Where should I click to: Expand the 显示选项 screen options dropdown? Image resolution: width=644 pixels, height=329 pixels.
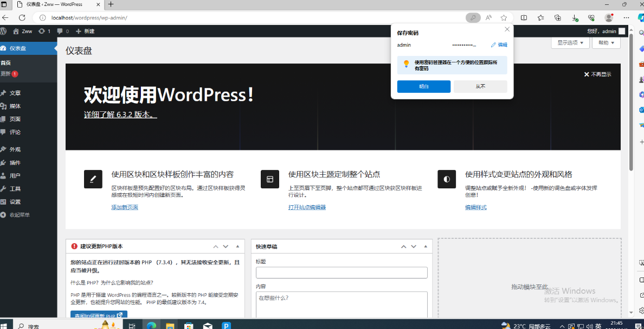(570, 42)
